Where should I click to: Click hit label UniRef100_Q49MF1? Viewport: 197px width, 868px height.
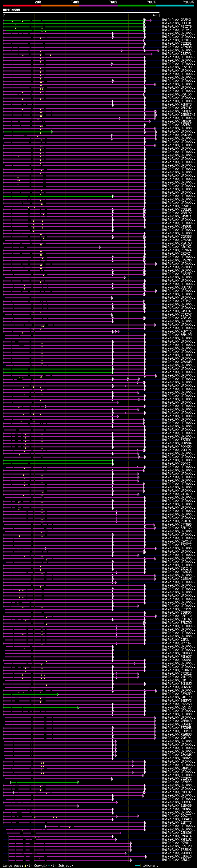177,216
